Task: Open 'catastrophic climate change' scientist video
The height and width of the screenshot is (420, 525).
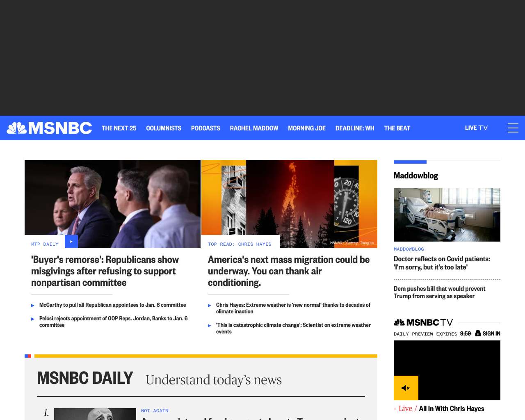Action: tap(293, 328)
